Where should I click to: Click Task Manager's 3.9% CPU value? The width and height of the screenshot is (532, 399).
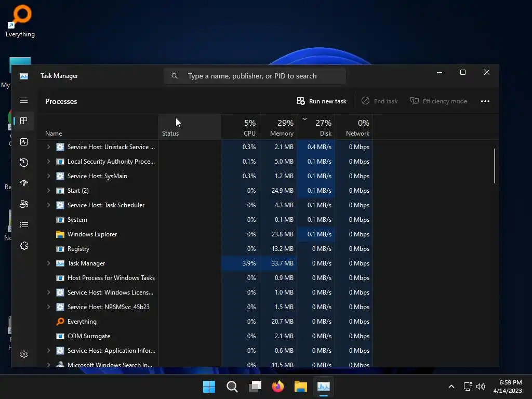pos(249,263)
